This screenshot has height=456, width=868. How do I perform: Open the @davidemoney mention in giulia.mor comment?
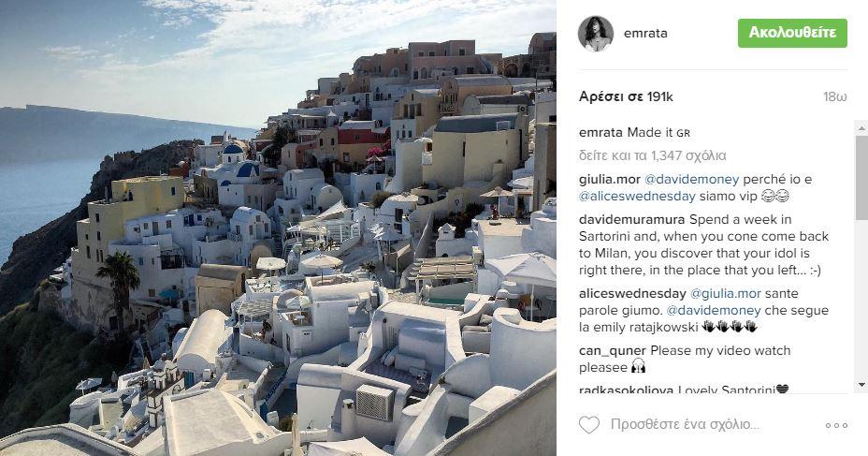pyautogui.click(x=691, y=180)
